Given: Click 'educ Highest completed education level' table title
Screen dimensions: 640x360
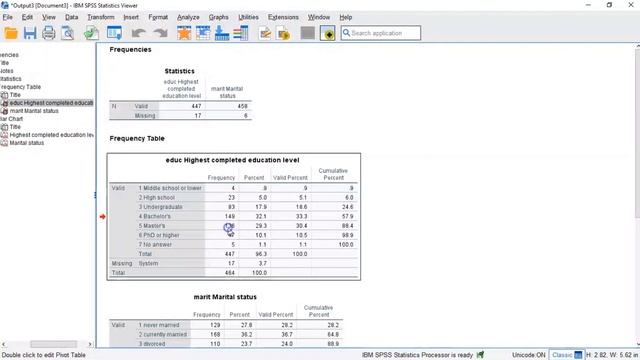Looking at the screenshot, I should 232,160.
